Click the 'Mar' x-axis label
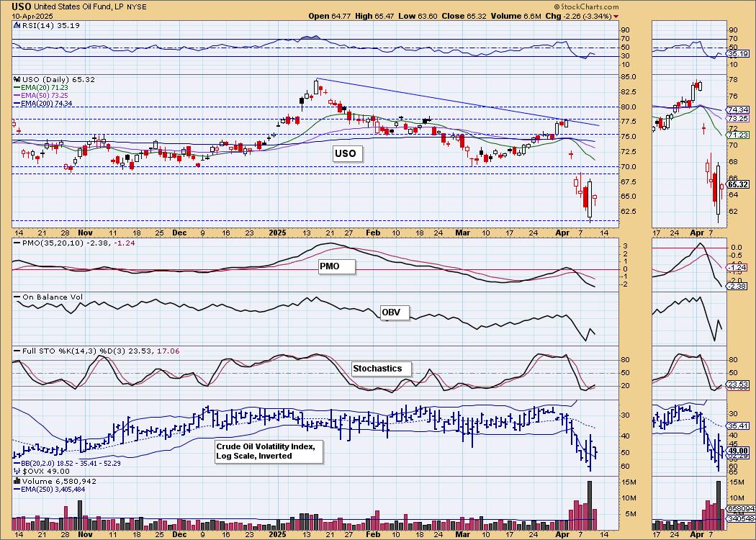 [x=463, y=233]
